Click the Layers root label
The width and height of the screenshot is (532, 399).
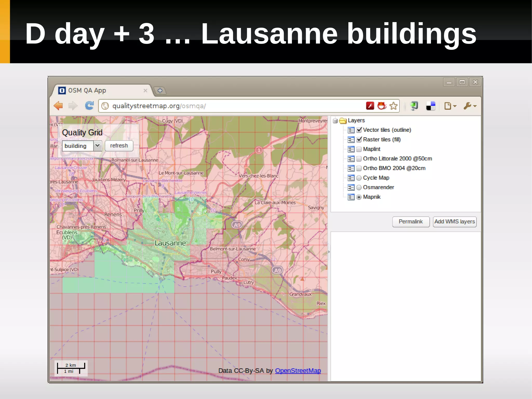(356, 121)
